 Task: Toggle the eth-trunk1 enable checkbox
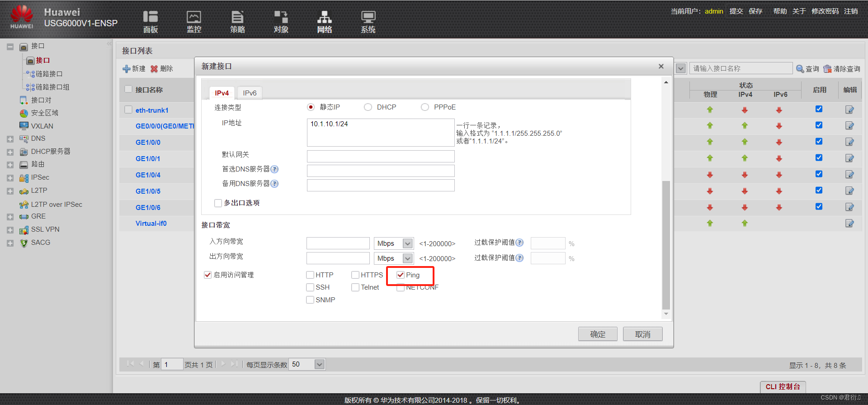pyautogui.click(x=819, y=109)
